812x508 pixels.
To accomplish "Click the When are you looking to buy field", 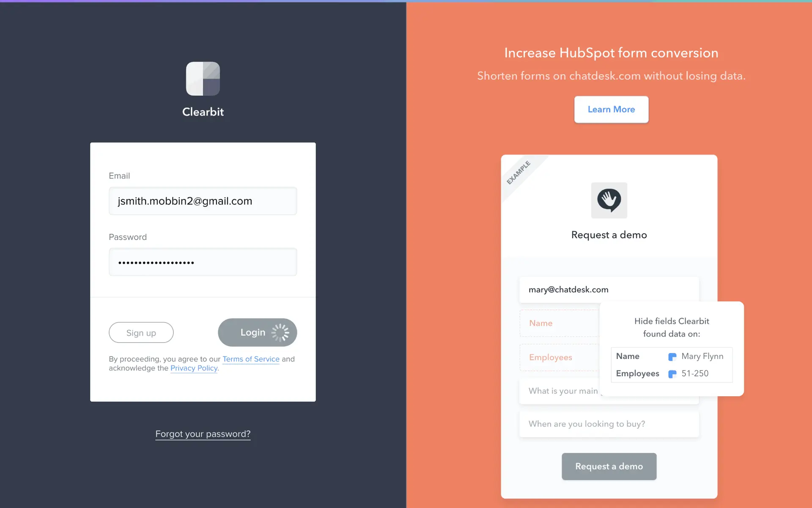I will 609,424.
